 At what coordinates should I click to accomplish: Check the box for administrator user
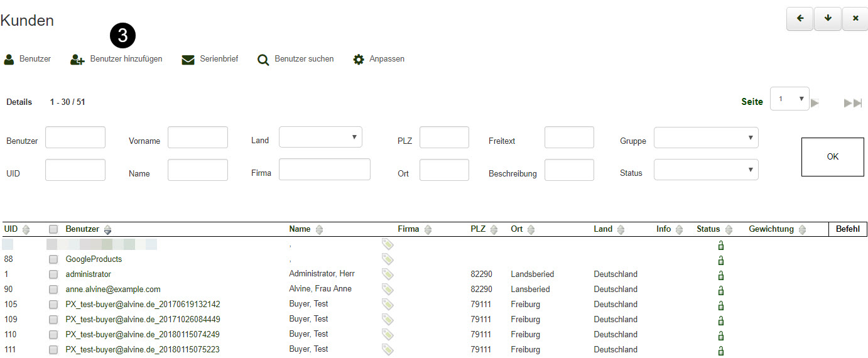tap(53, 274)
